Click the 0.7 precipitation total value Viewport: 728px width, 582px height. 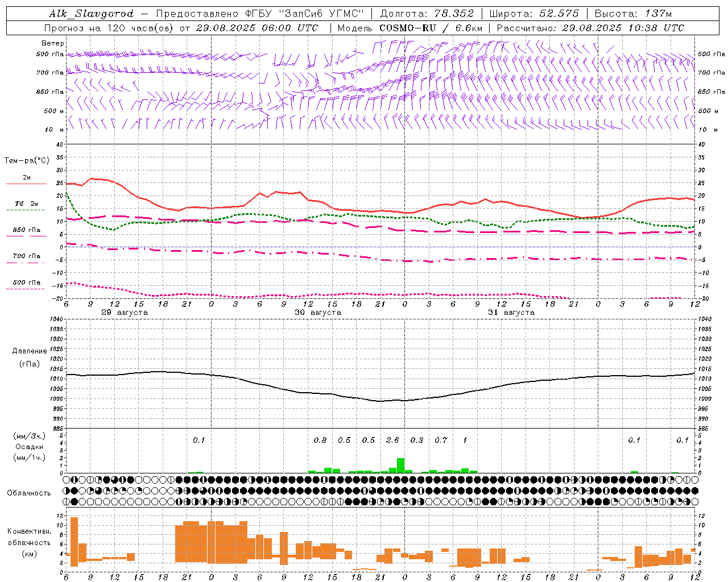point(441,440)
